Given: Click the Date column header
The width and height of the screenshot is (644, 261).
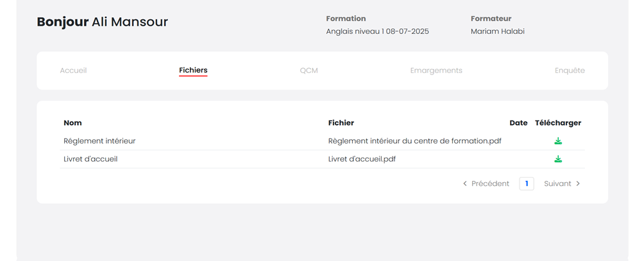Looking at the screenshot, I should click(518, 122).
